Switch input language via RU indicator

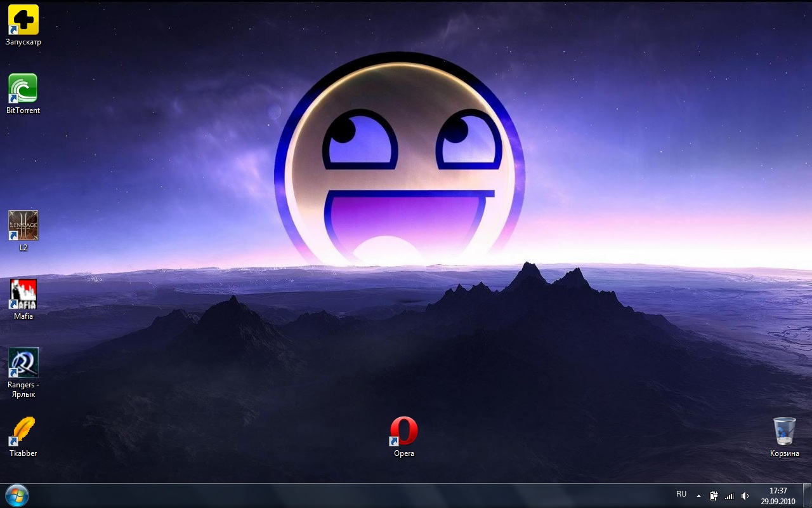coord(681,494)
